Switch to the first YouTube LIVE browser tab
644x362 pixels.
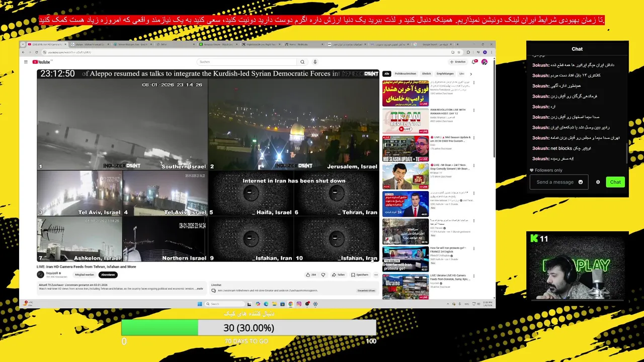[x=48, y=44]
